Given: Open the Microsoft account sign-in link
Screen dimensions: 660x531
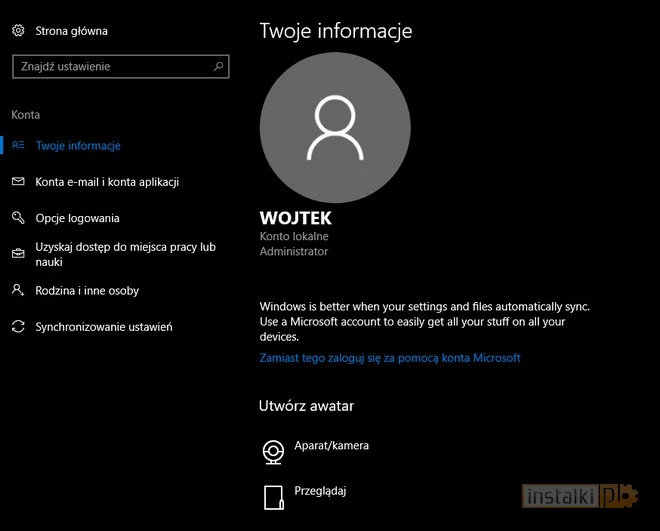Looking at the screenshot, I should (390, 357).
